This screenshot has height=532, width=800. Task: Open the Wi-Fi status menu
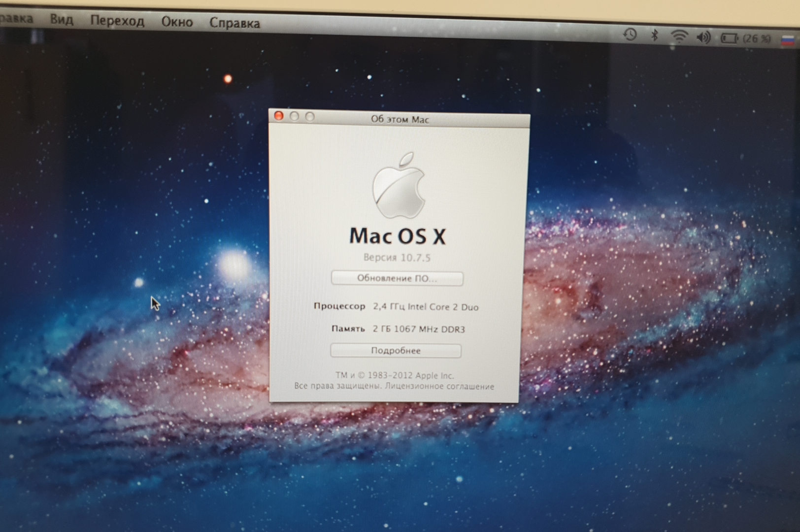[679, 36]
